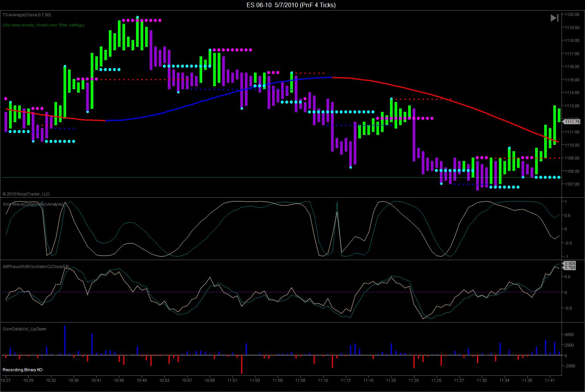The width and height of the screenshot is (585, 392).
Task: Click the 0.905 oscillator value tag
Action: click(x=571, y=263)
